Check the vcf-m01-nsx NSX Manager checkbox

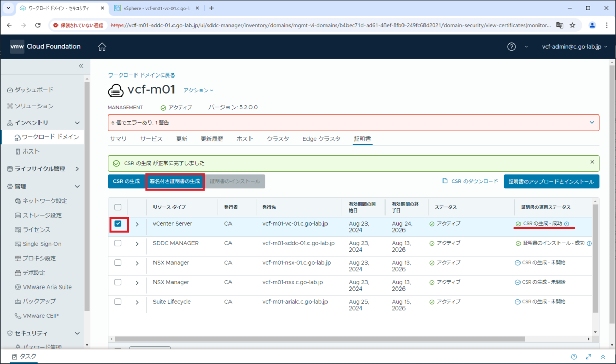click(x=118, y=282)
